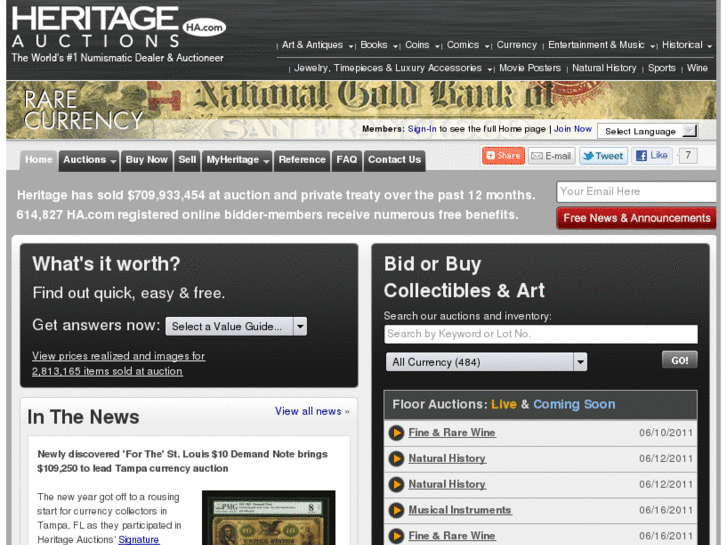Open the Select Language dropdown
Screen dimensions: 727x545
coord(647,131)
